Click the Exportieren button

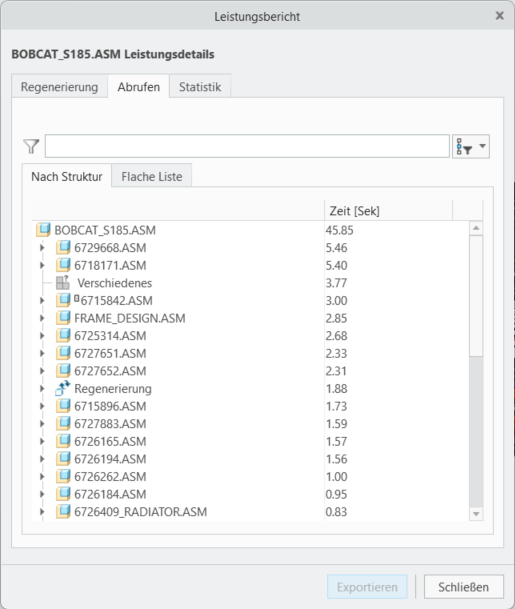(367, 587)
